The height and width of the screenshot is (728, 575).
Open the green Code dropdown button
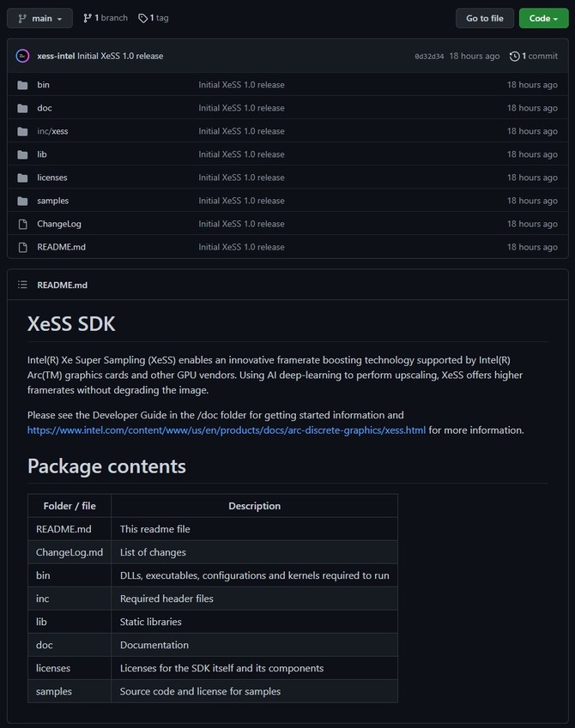[x=543, y=18]
